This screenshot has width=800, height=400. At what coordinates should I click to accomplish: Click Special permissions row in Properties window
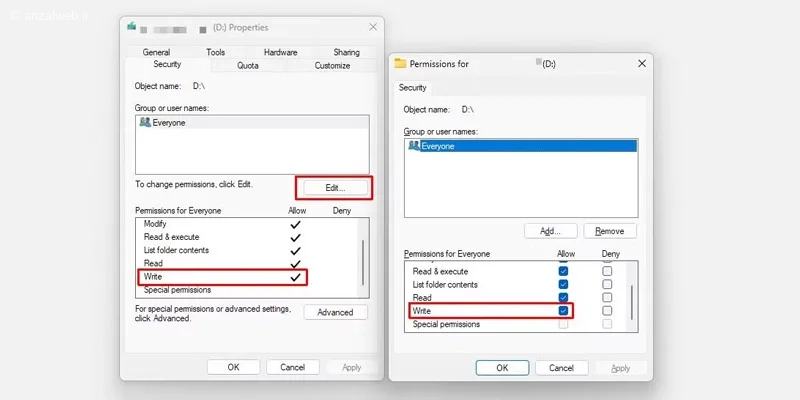247,290
